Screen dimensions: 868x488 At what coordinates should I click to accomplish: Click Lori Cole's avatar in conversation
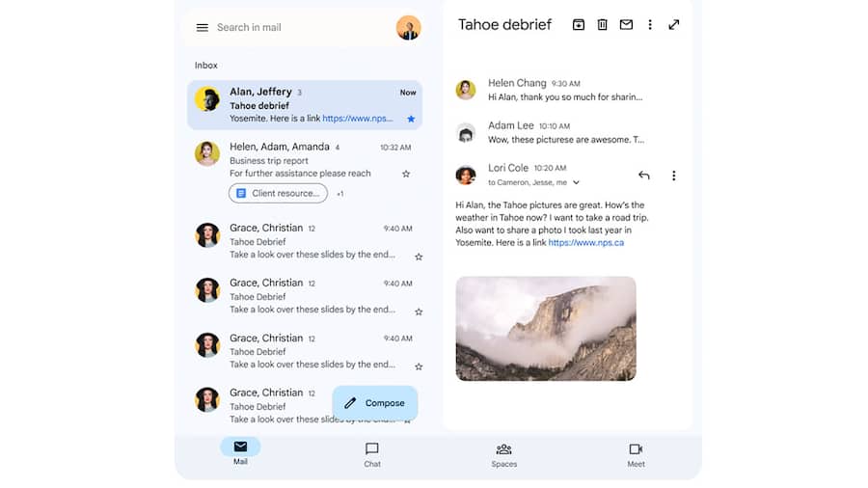click(466, 175)
